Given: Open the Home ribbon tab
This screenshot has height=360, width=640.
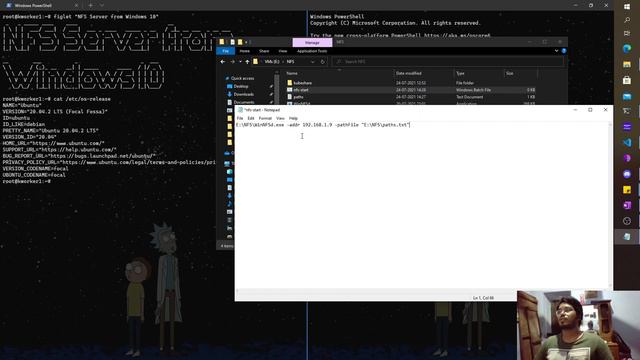Looking at the screenshot, I should point(244,51).
